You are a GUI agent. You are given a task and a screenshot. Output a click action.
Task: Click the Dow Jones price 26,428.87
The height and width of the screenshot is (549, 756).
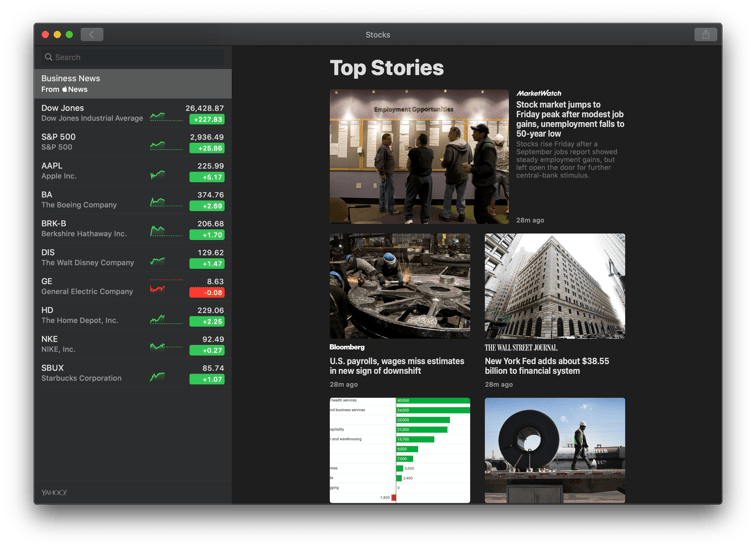point(204,108)
